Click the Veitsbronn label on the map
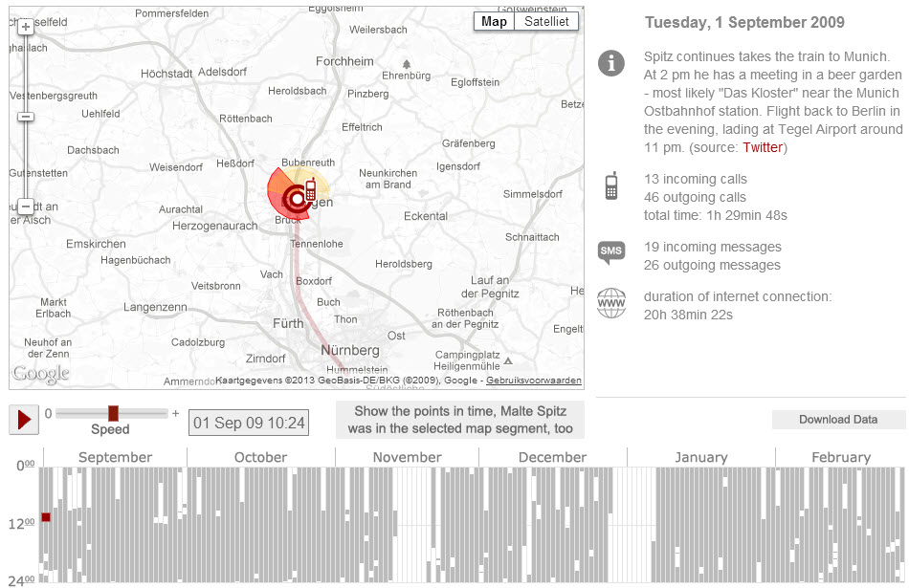 tap(215, 286)
